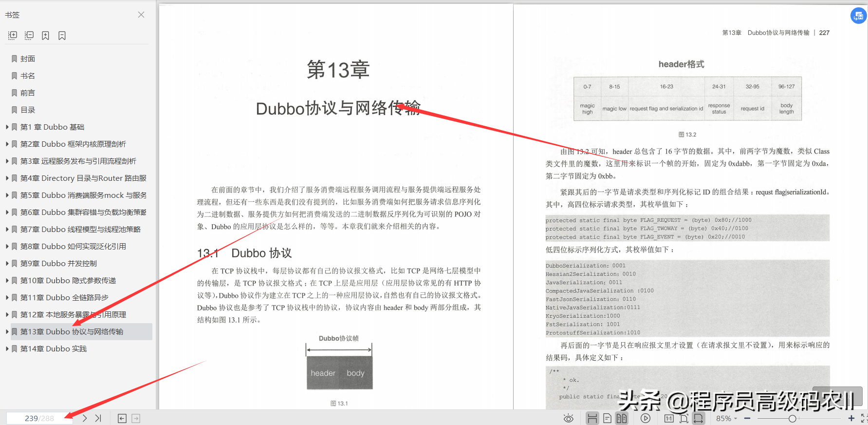The height and width of the screenshot is (425, 868).
Task: Click zoom in plus button
Action: tap(851, 418)
